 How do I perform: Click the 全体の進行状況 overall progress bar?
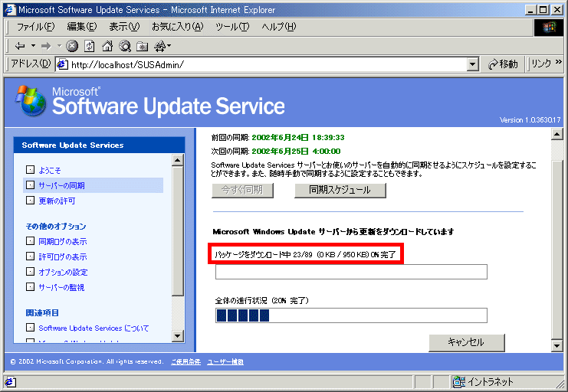point(351,315)
